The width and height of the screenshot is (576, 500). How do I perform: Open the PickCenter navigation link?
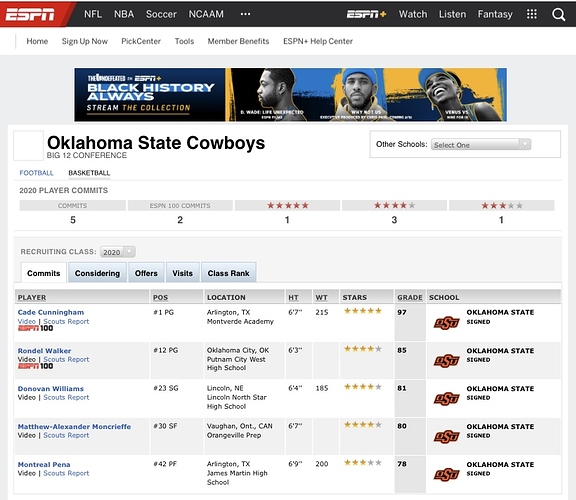[x=141, y=41]
